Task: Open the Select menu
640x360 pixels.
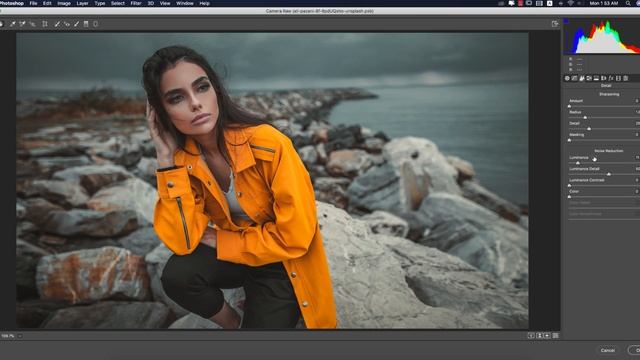Action: [x=118, y=3]
